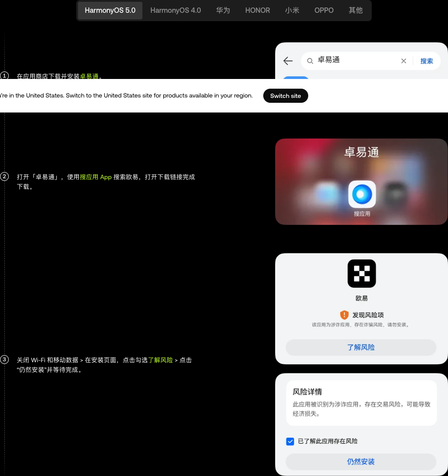This screenshot has height=476, width=448.
Task: Click the 搜应用 label under the icon
Action: 362,214
